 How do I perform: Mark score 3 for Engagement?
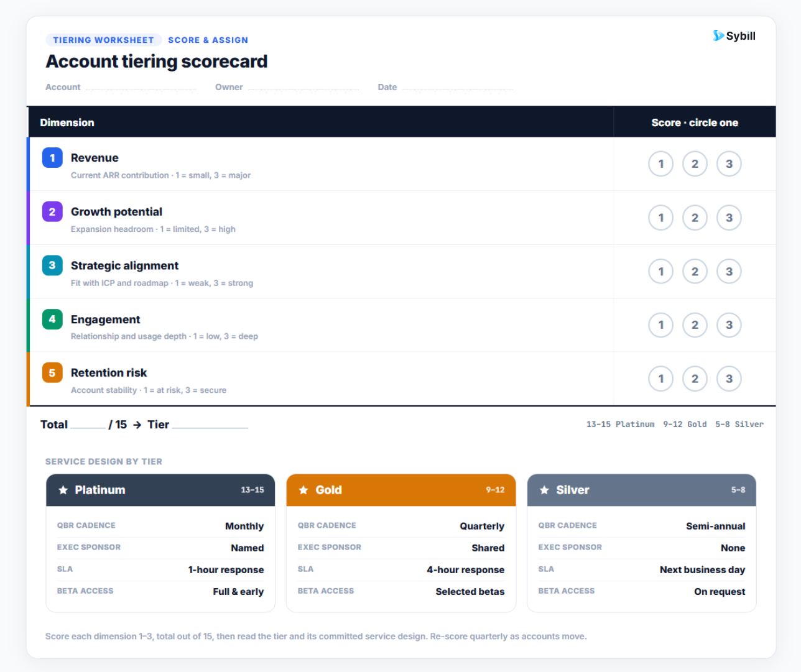tap(729, 324)
